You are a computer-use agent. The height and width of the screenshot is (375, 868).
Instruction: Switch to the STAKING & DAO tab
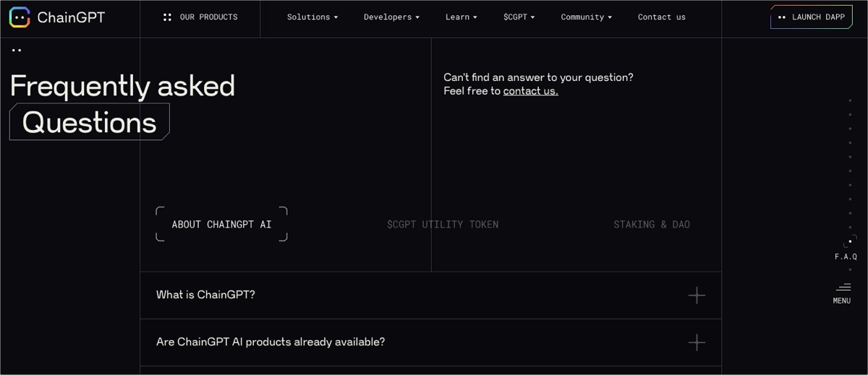pyautogui.click(x=652, y=224)
